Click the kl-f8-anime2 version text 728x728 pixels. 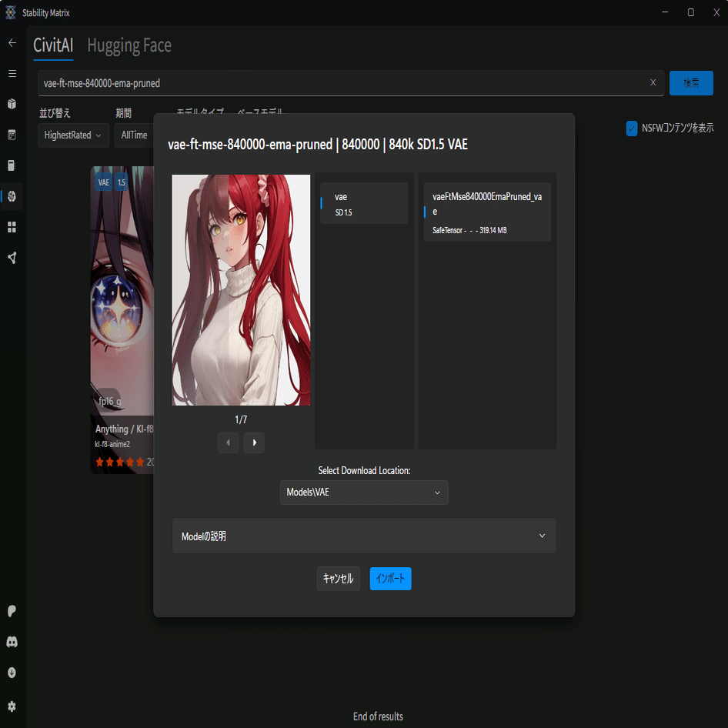coord(112,444)
